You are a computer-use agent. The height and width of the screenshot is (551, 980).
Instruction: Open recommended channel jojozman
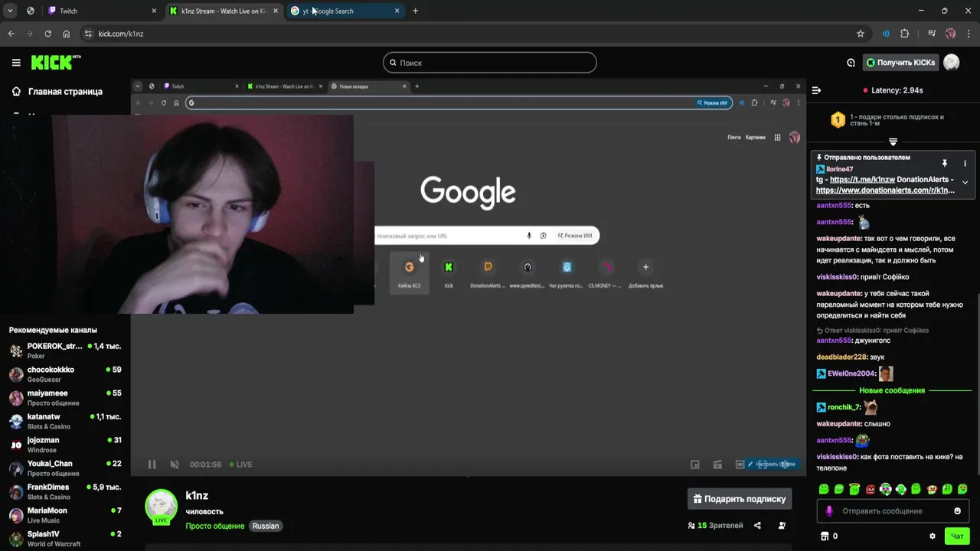[x=65, y=445]
